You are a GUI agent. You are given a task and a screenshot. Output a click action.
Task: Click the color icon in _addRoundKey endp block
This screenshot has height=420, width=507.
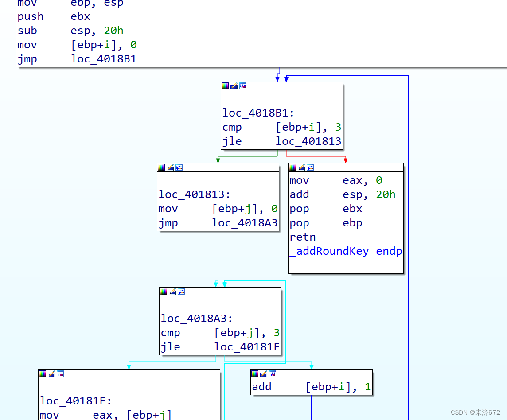[x=292, y=167]
